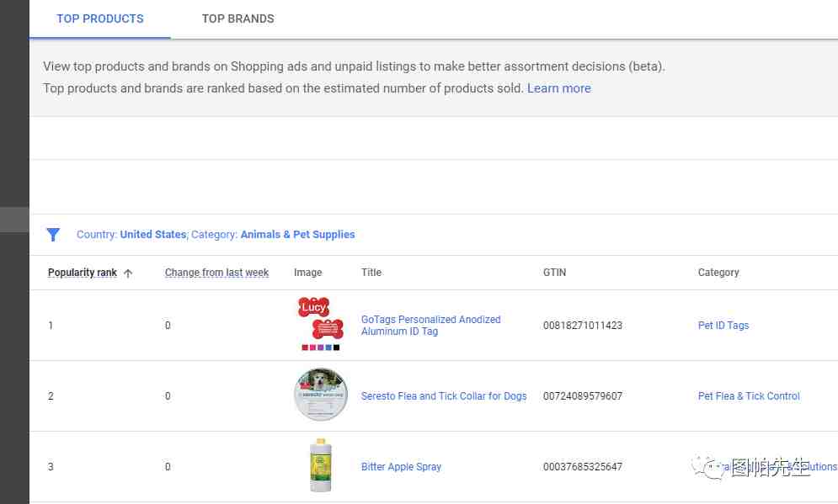Select the Top Products tab
Image resolution: width=838 pixels, height=504 pixels.
(x=100, y=19)
